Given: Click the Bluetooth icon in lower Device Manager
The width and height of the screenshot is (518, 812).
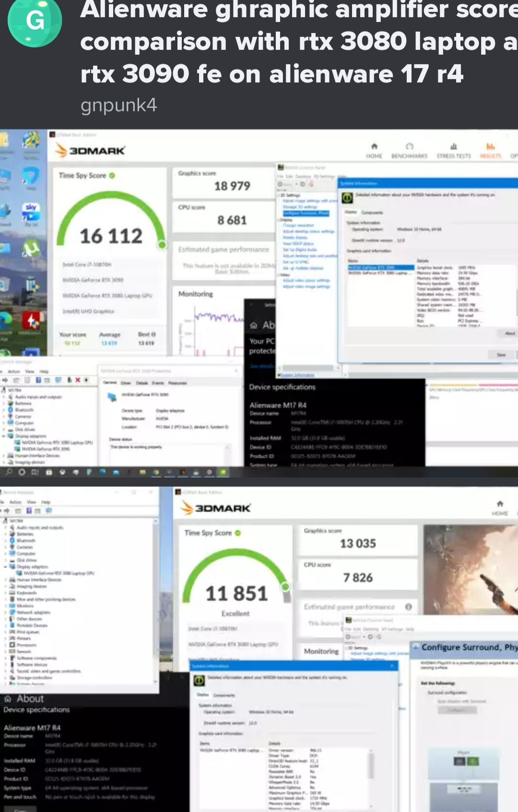Looking at the screenshot, I should tap(13, 540).
